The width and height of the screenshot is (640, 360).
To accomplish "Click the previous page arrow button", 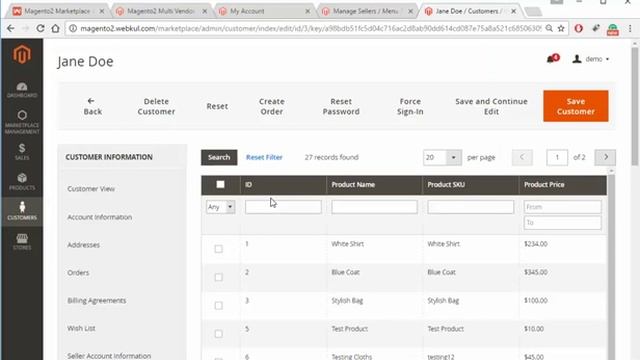I will click(x=522, y=157).
